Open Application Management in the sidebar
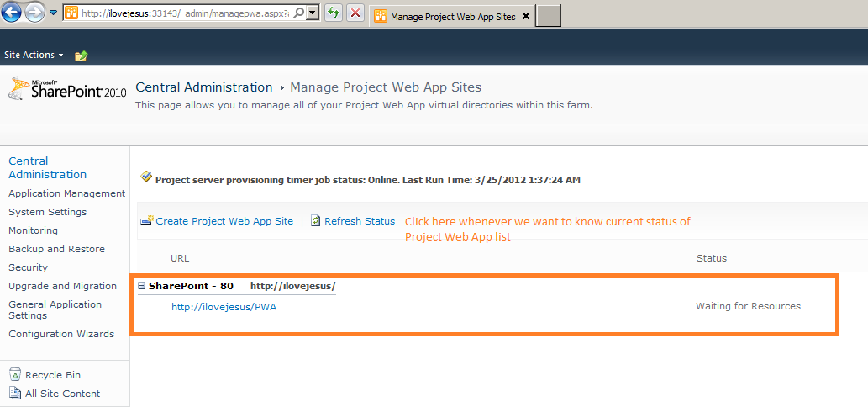868x407 pixels. [x=66, y=193]
